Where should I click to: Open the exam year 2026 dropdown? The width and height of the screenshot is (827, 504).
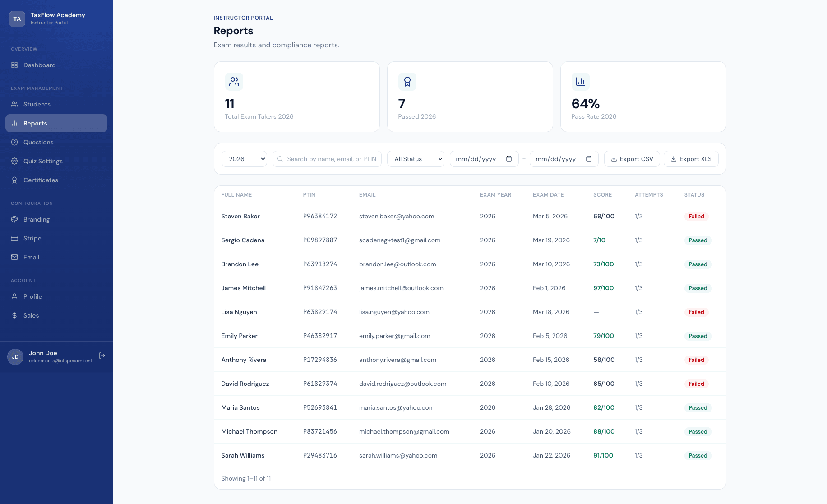[x=244, y=159]
